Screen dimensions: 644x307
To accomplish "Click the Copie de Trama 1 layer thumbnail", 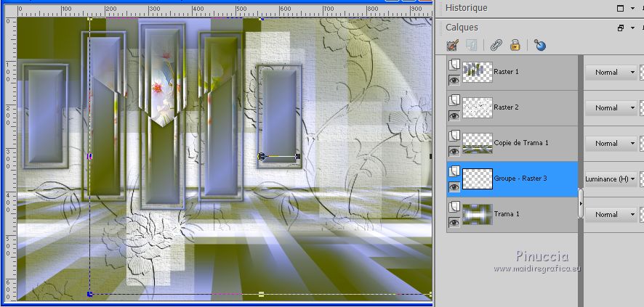I will click(x=478, y=144).
